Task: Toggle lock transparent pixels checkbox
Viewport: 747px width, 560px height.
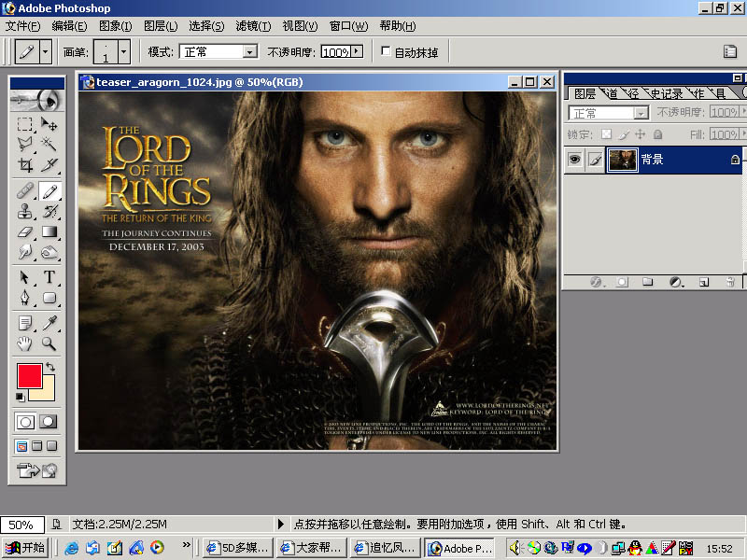Action: click(606, 134)
